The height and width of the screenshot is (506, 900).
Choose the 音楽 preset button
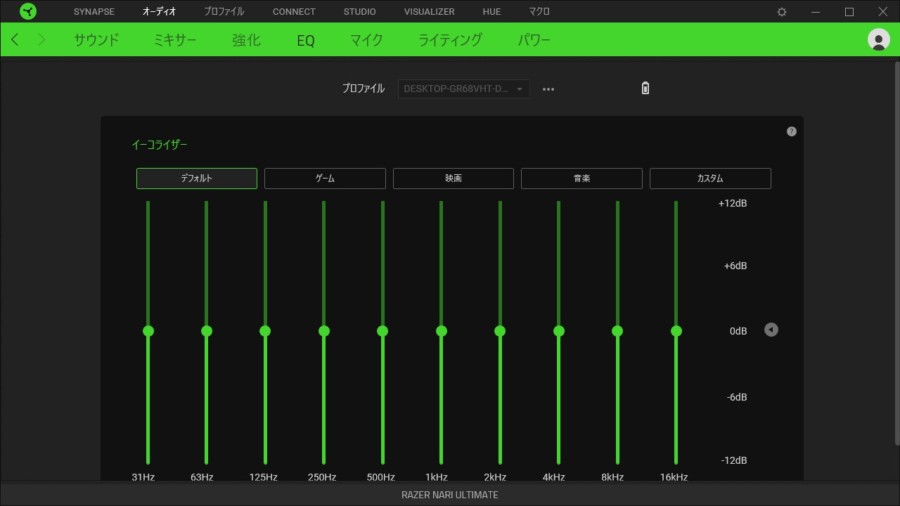click(581, 178)
